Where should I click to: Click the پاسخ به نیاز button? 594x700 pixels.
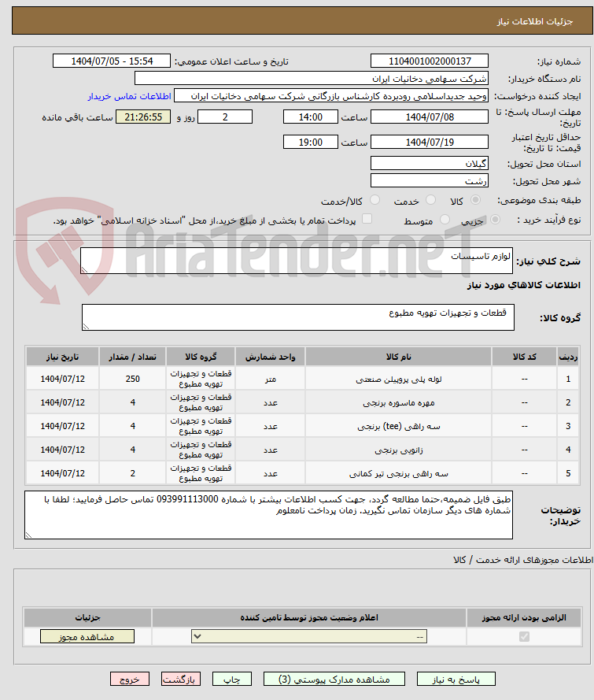[x=456, y=679]
